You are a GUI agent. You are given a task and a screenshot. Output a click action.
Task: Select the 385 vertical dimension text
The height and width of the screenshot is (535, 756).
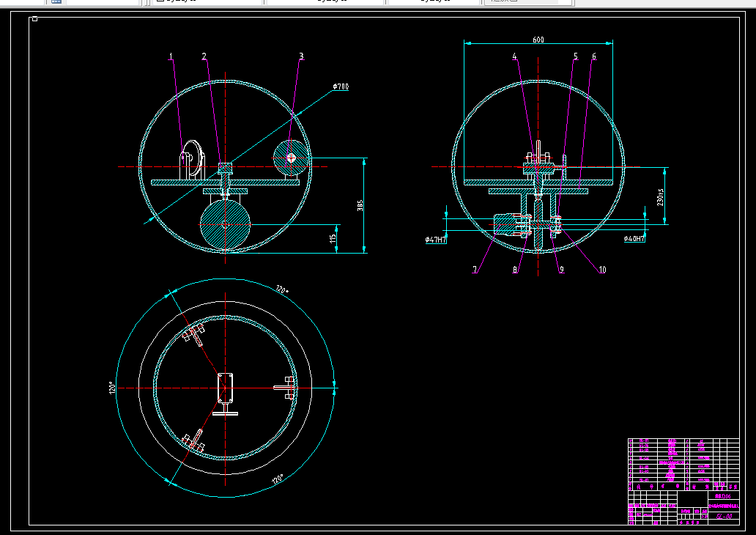360,205
